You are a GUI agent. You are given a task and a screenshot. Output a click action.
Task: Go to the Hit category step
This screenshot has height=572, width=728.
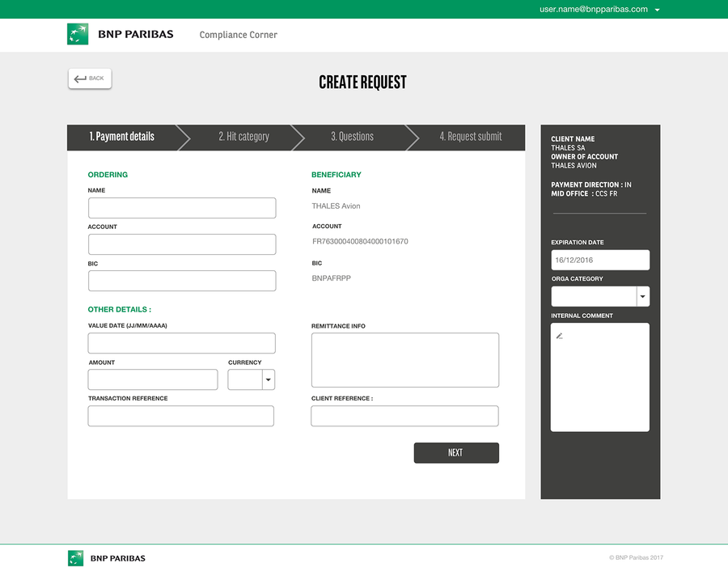coord(243,137)
